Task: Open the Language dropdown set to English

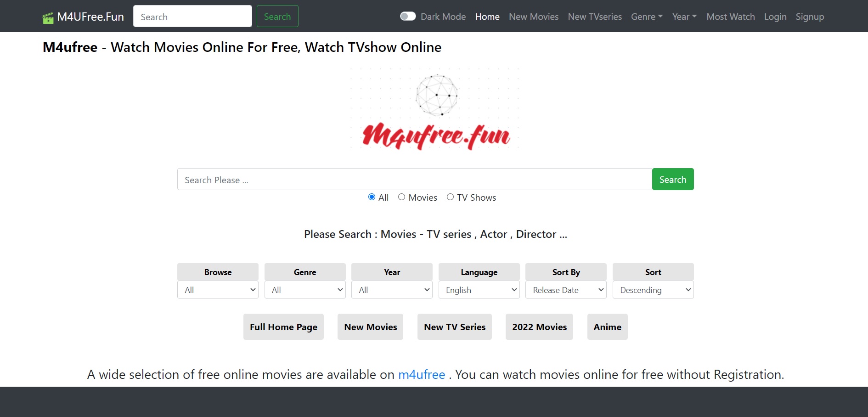Action: tap(479, 290)
